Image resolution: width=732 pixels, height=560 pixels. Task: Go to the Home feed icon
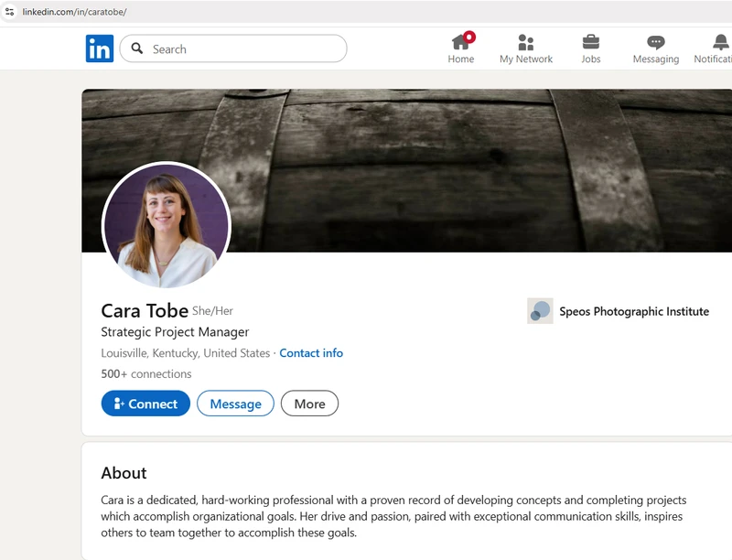pos(461,42)
